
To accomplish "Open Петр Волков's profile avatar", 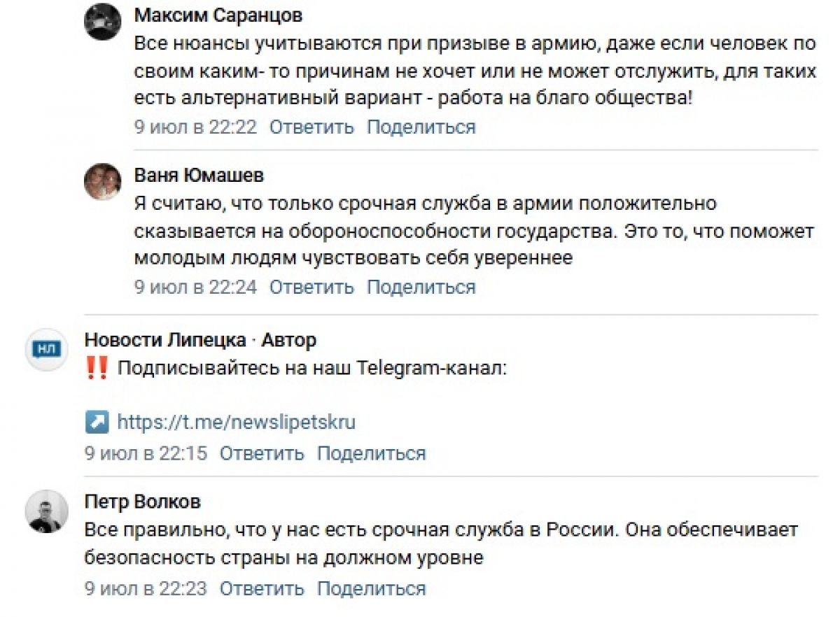I will coord(46,511).
